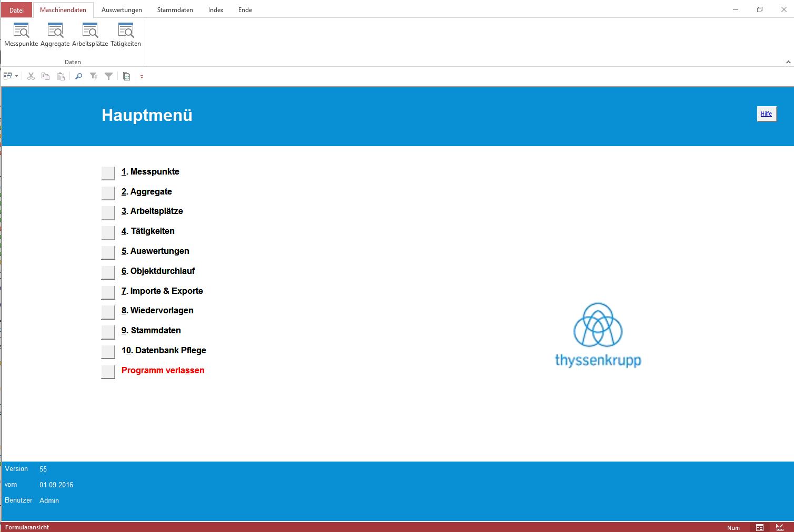Click the filter-with-lightning icon

pyautogui.click(x=94, y=76)
